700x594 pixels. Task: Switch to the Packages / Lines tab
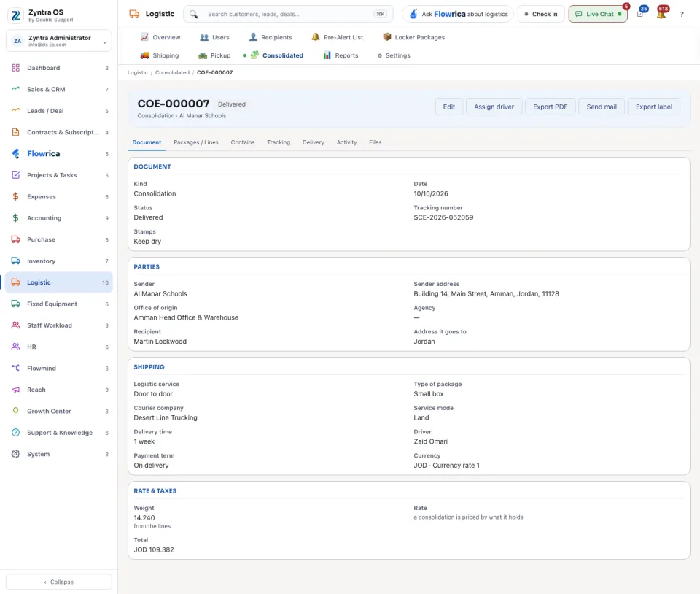tap(196, 142)
